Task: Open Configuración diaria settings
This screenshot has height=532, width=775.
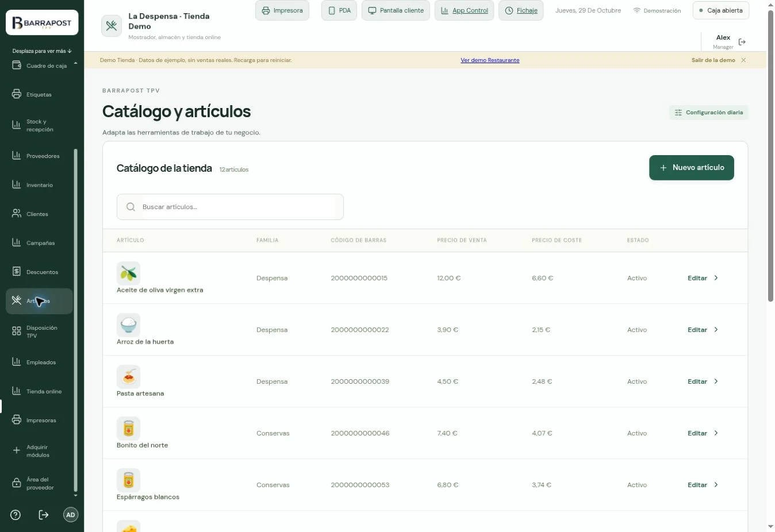Action: (709, 113)
